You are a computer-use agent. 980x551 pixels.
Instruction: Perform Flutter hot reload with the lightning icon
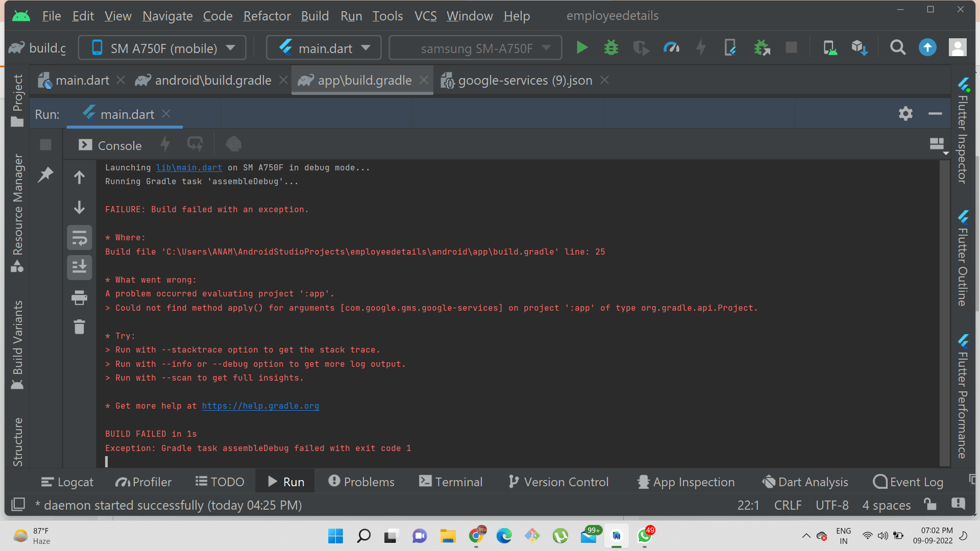(x=700, y=47)
